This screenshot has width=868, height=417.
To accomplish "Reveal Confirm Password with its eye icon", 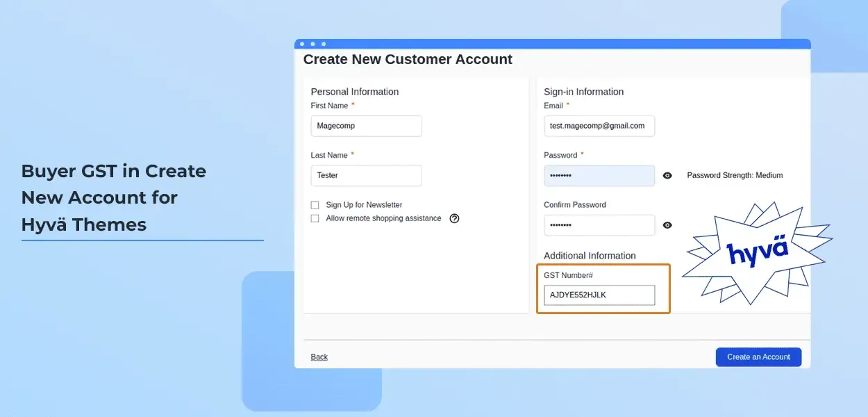I will click(x=667, y=225).
